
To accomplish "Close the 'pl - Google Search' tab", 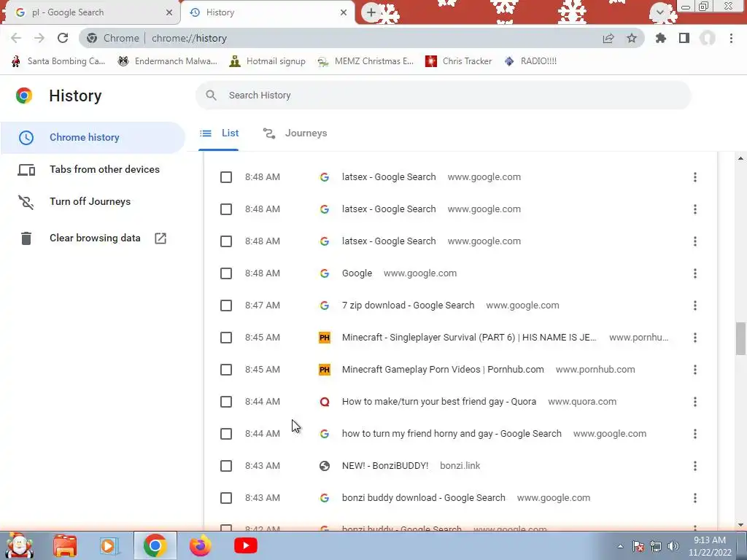I will pyautogui.click(x=169, y=12).
